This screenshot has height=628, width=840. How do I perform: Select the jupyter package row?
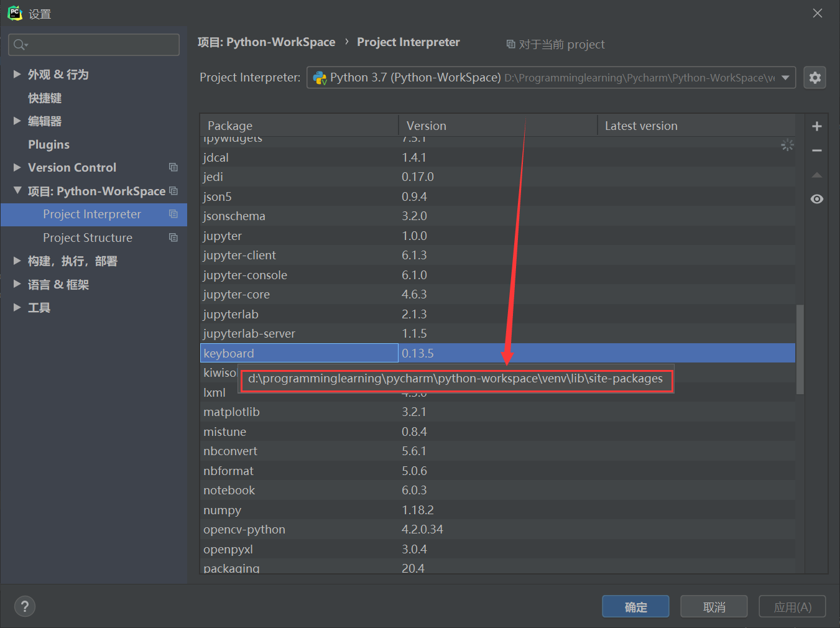(x=497, y=236)
